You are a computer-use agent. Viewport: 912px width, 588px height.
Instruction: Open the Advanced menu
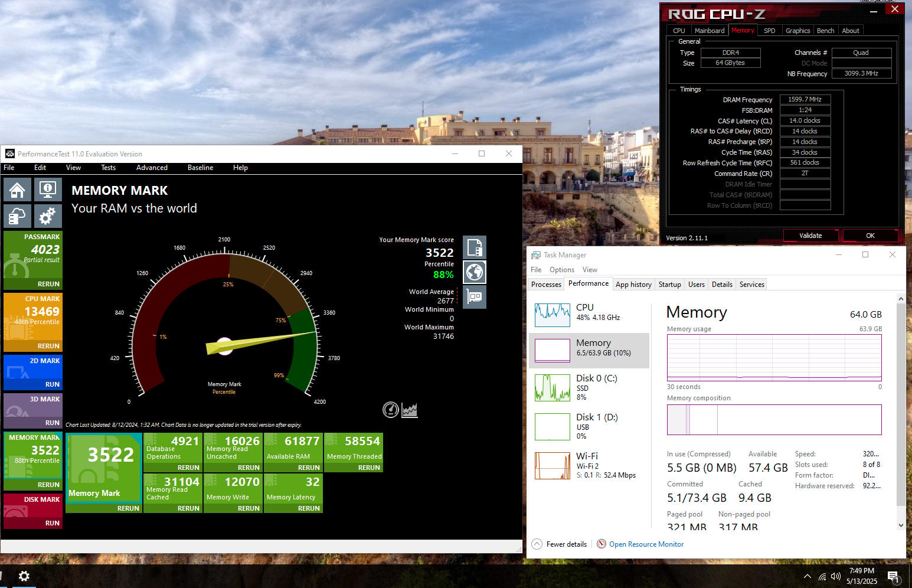[x=152, y=168]
